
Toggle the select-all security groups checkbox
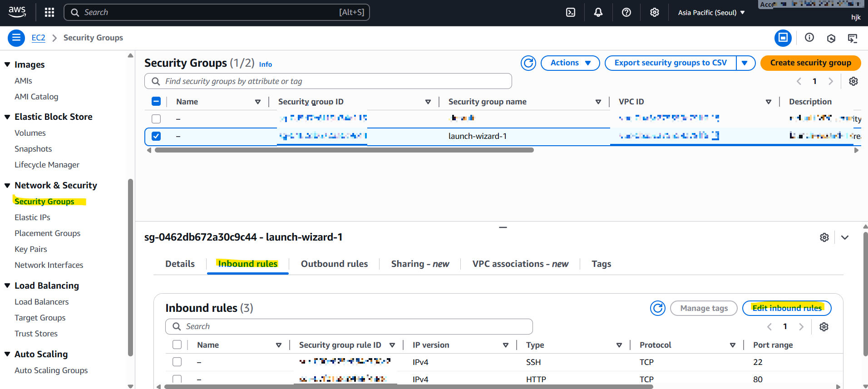[156, 102]
